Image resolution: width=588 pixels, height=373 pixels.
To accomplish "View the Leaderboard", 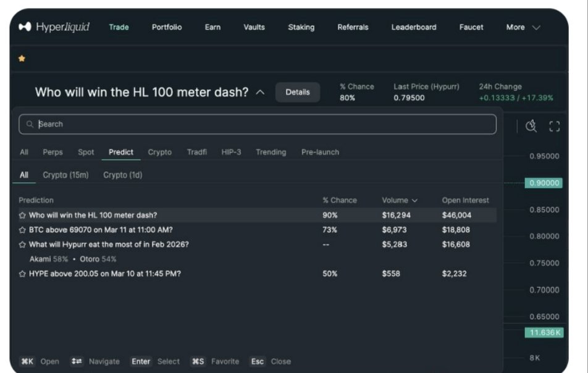I will coord(414,27).
